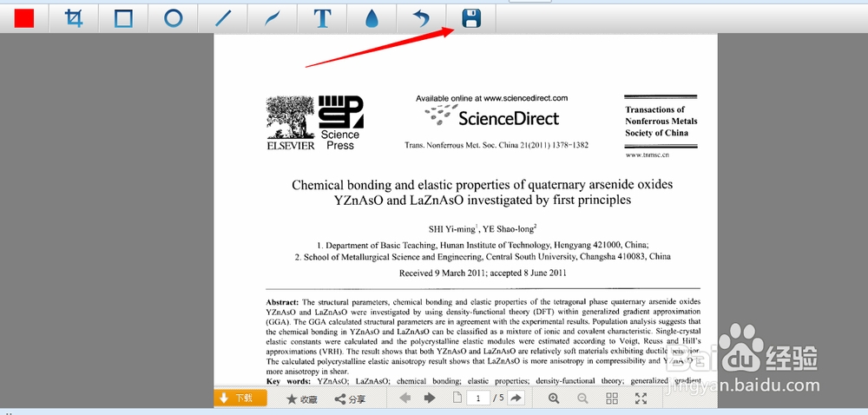Viewport: 868px width, 415px height.
Task: Click the single page document icon
Action: 457,398
